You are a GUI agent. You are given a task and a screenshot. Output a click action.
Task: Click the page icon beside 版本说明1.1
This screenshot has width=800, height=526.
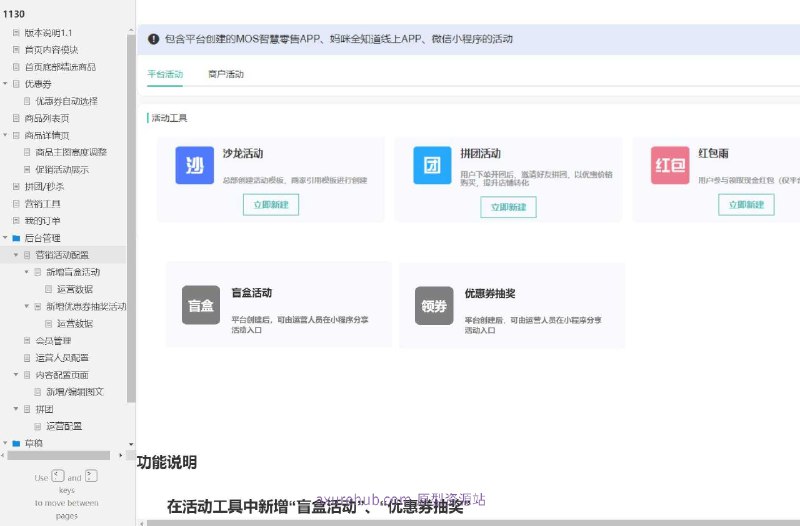16,33
